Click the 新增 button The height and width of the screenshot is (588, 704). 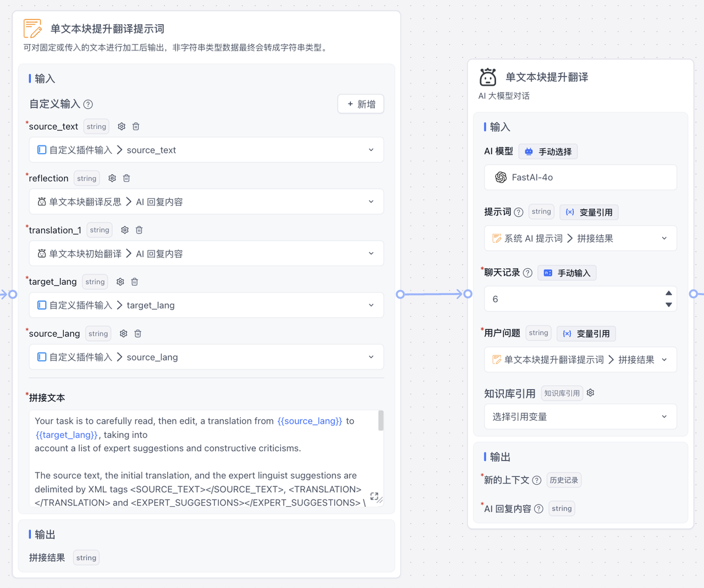[x=361, y=104]
